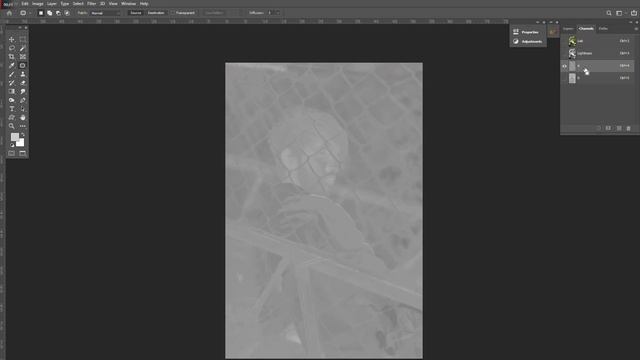This screenshot has width=640, height=360.
Task: Select the Lab channel thumbnail
Action: click(x=572, y=41)
